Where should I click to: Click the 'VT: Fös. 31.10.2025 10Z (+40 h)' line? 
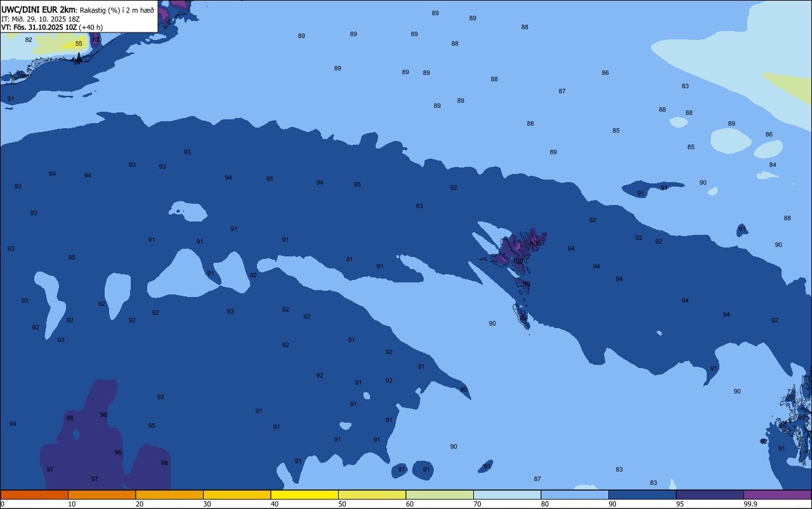(52, 27)
